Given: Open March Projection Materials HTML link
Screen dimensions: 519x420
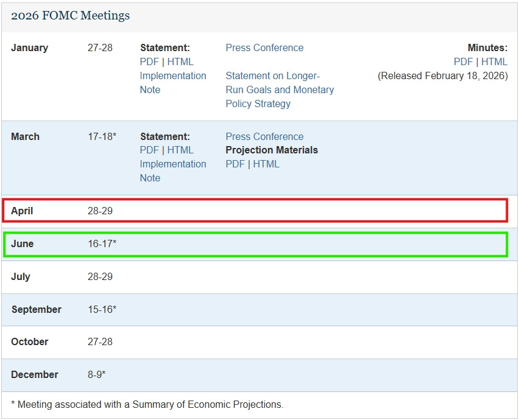Looking at the screenshot, I should [x=266, y=164].
